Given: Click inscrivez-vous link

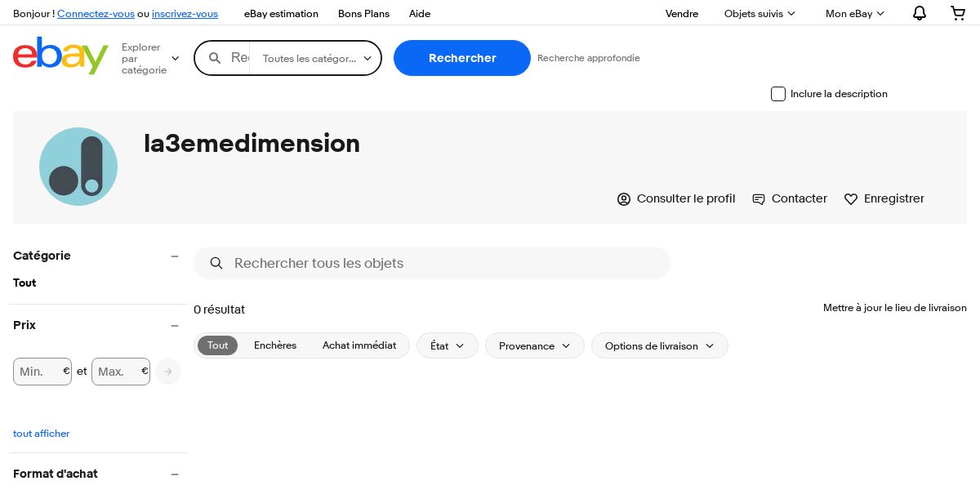Looking at the screenshot, I should (185, 13).
